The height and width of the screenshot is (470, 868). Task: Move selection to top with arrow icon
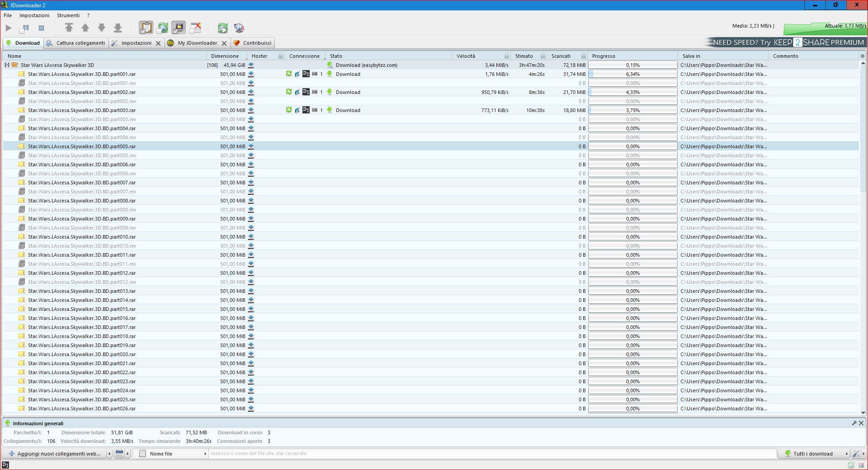(x=69, y=28)
